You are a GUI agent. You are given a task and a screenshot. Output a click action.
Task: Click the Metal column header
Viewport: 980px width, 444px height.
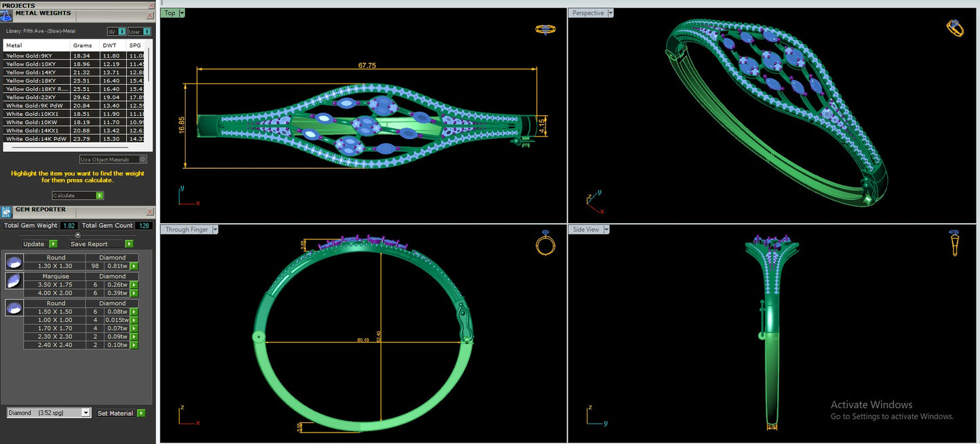tap(37, 45)
